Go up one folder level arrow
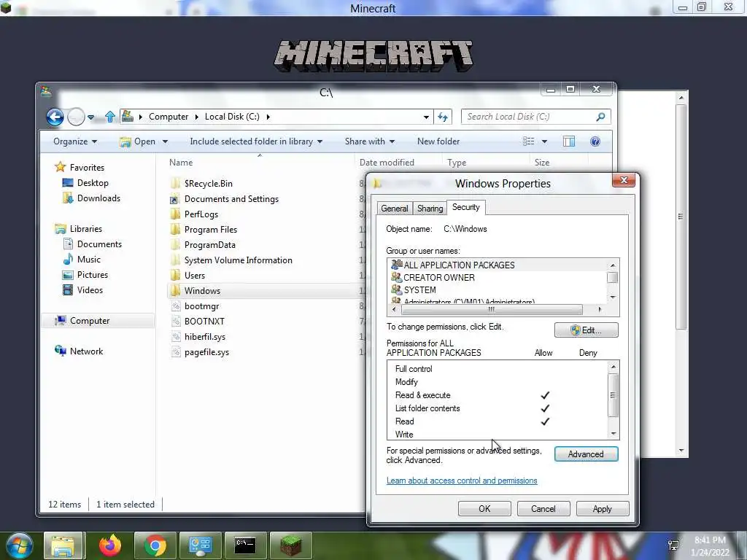 click(110, 117)
